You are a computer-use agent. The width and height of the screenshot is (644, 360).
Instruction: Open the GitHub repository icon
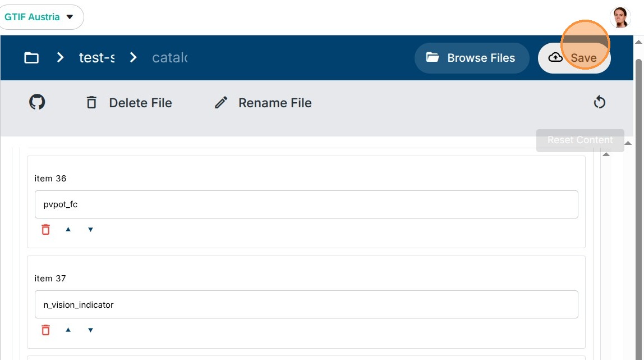click(37, 102)
